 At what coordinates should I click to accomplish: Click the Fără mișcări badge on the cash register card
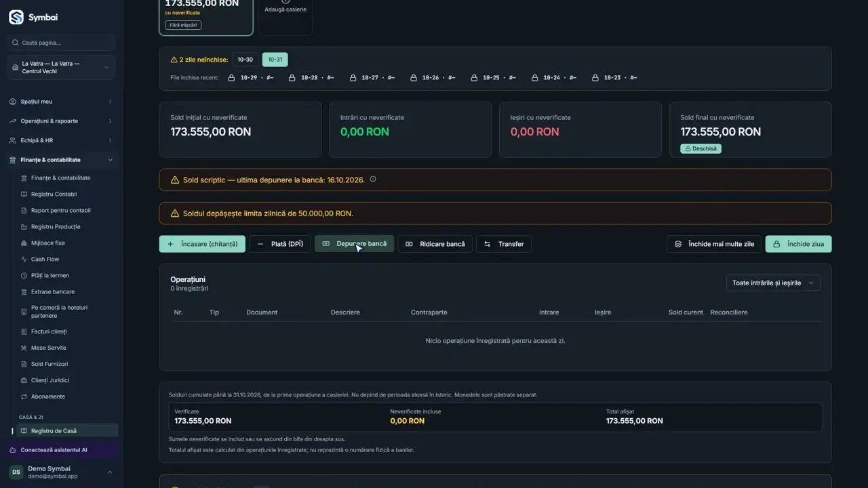coord(183,25)
